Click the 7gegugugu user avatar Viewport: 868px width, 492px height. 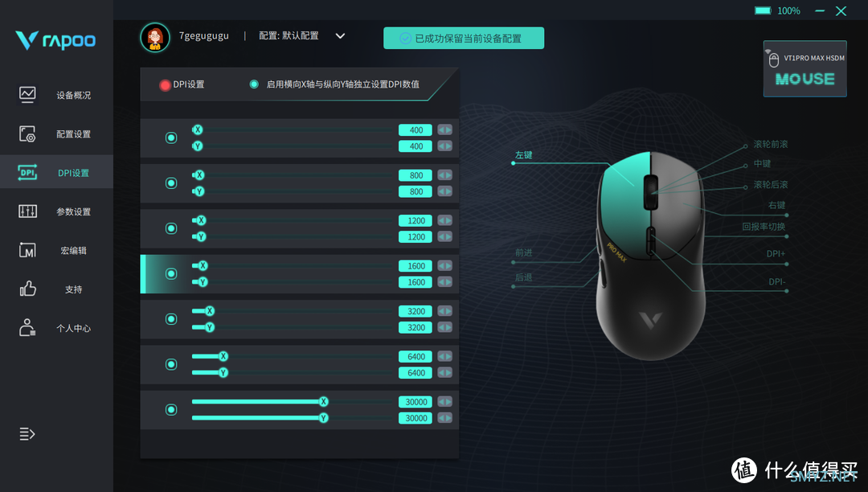(155, 37)
